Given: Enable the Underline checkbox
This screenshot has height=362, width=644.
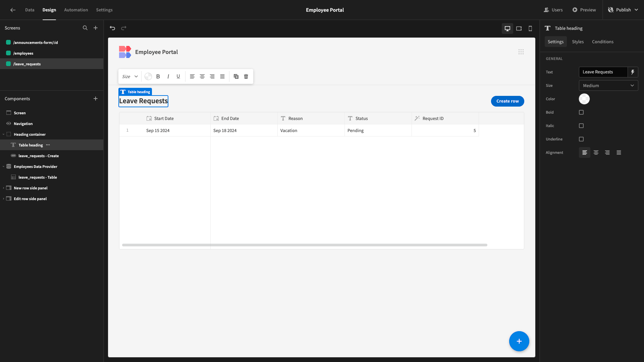Looking at the screenshot, I should pyautogui.click(x=581, y=139).
